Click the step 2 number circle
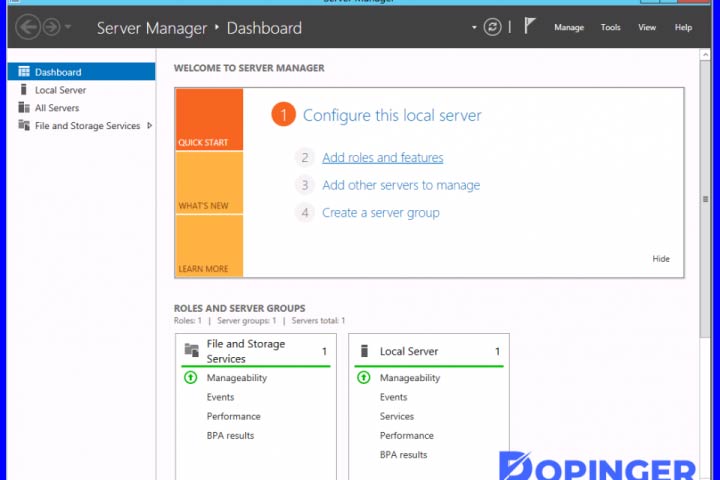The height and width of the screenshot is (480, 720). (304, 158)
